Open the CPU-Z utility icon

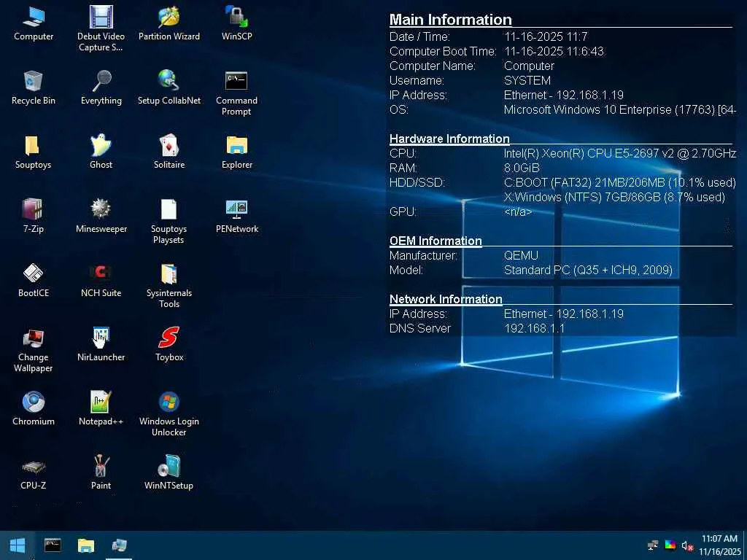pyautogui.click(x=34, y=474)
